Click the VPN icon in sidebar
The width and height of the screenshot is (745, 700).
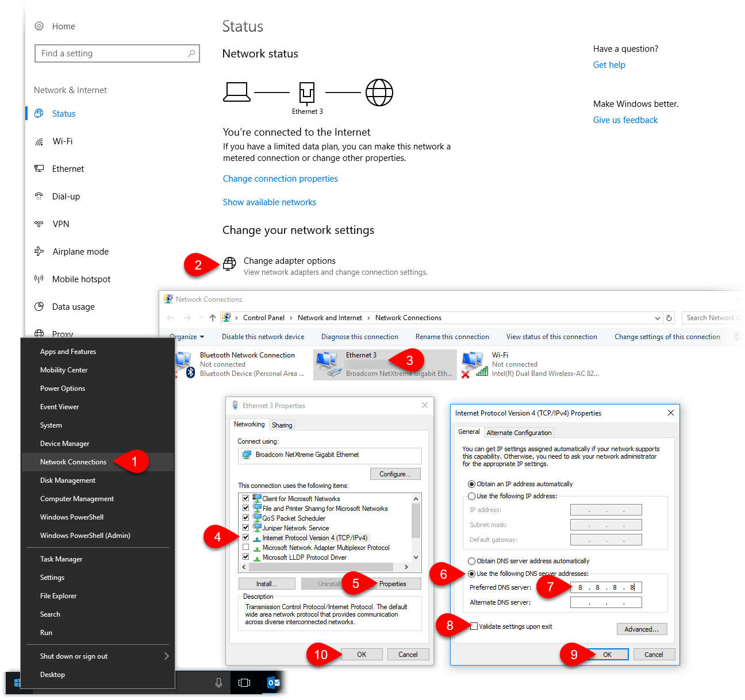tap(39, 224)
